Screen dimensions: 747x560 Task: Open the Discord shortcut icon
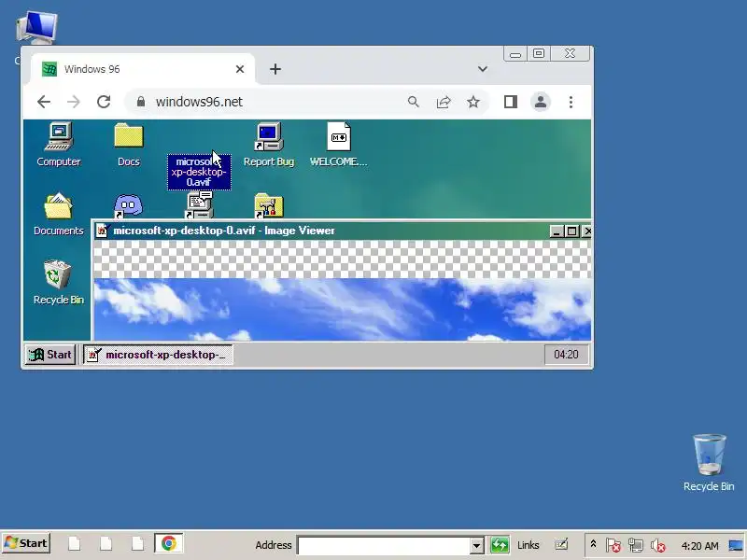click(128, 205)
